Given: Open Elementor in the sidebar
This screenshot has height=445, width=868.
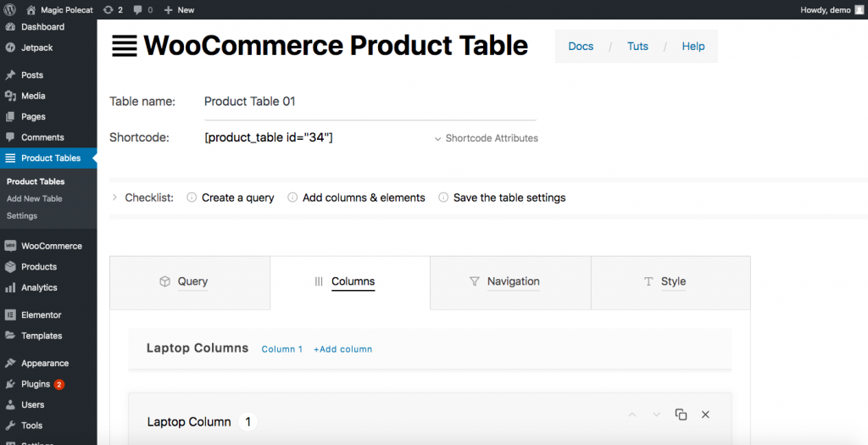Looking at the screenshot, I should coord(41,315).
